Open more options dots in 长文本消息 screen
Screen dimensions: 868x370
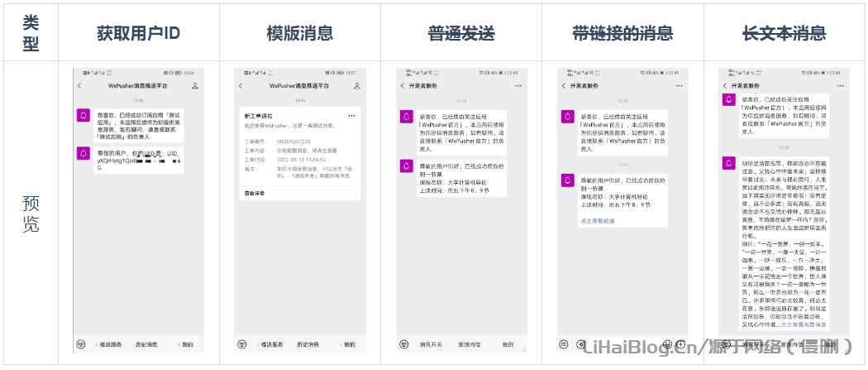(841, 86)
